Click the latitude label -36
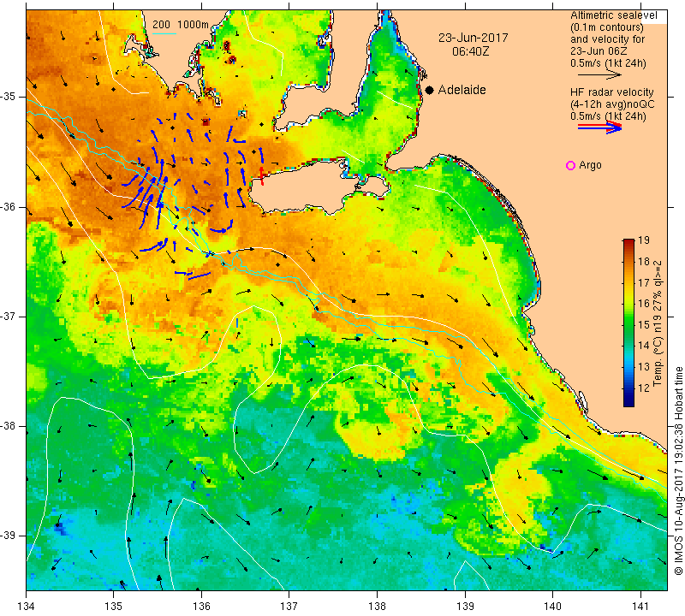 point(9,206)
